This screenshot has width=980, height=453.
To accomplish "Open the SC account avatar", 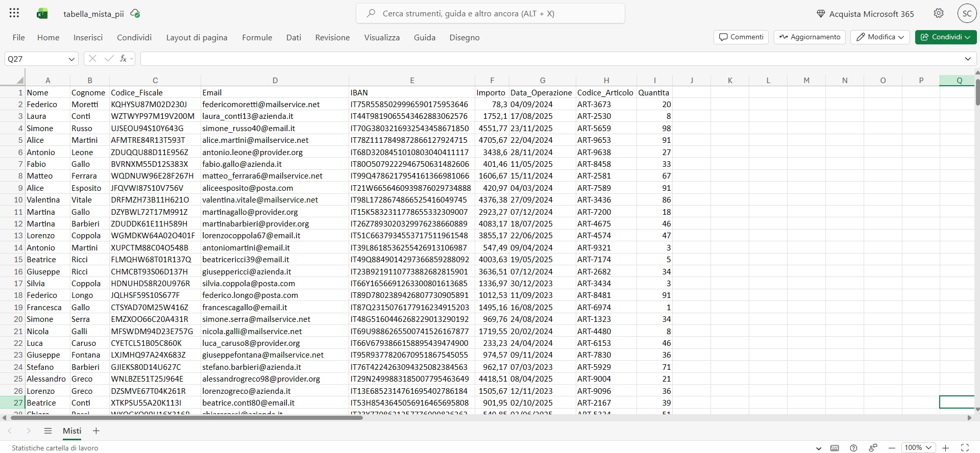I will 967,14.
